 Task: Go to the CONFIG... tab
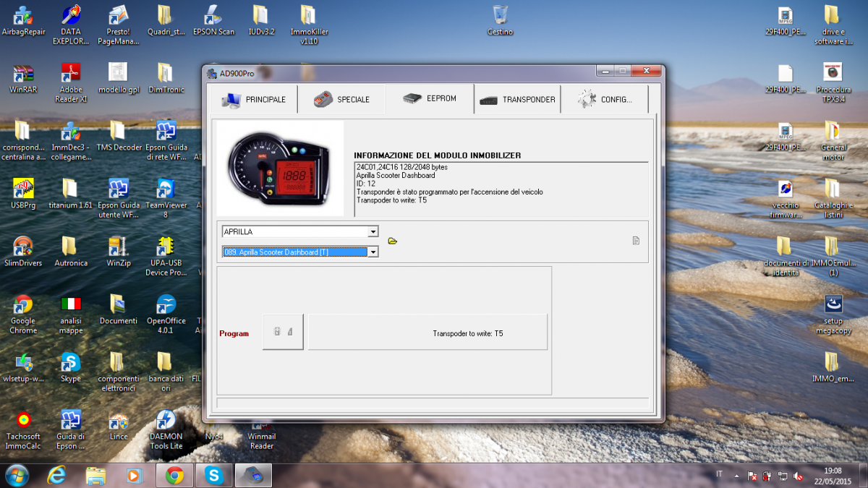pos(605,100)
